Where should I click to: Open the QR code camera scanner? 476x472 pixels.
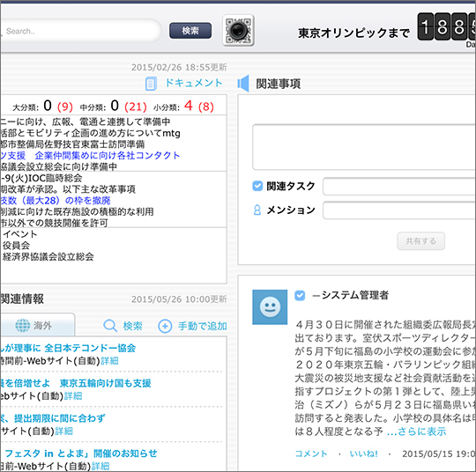click(238, 30)
